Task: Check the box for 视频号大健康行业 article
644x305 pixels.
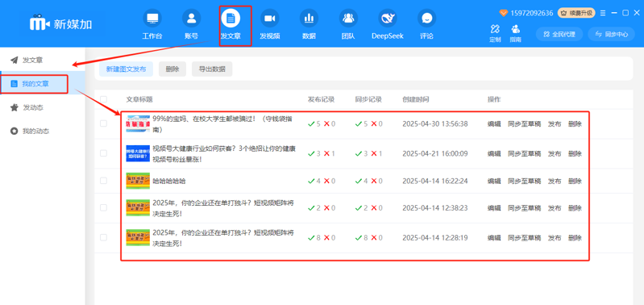Action: click(103, 153)
